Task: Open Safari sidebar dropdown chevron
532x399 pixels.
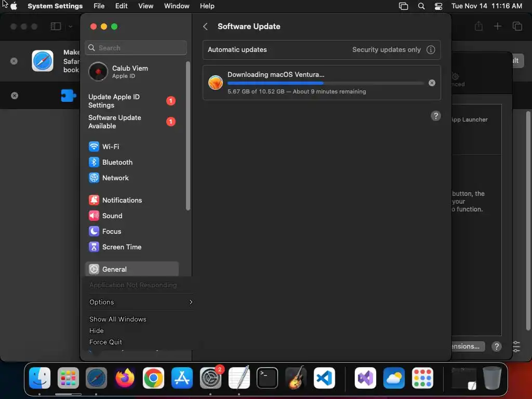Action: pos(70,26)
